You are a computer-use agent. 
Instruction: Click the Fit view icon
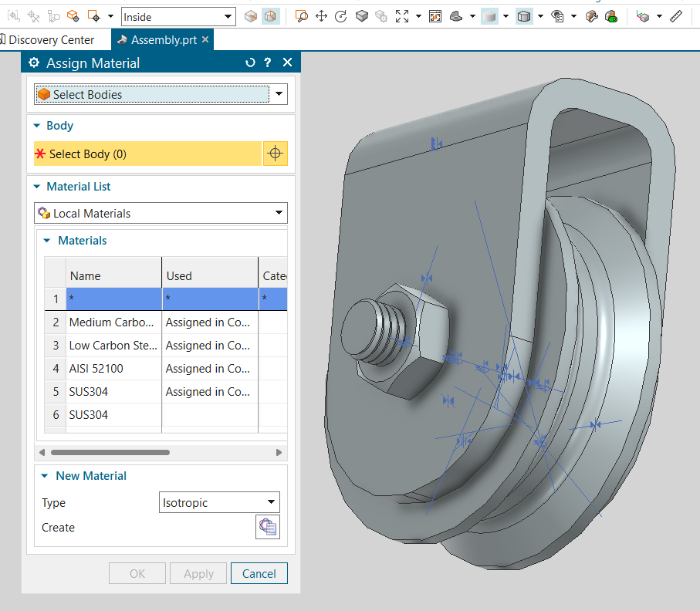(402, 16)
